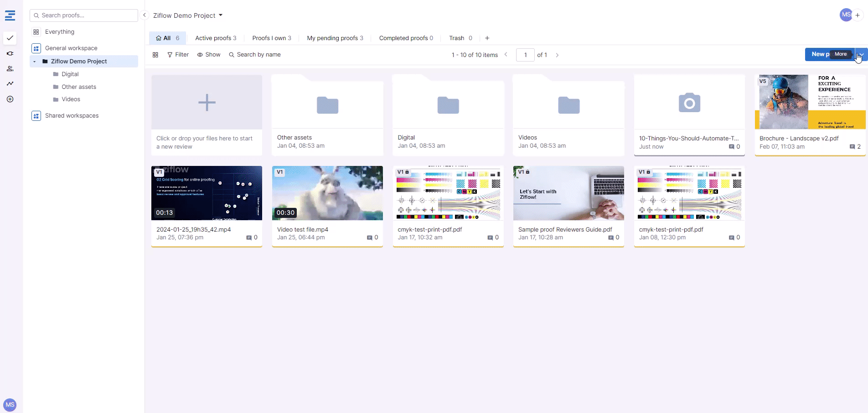This screenshot has height=413, width=868.
Task: Click the add tab plus icon
Action: [487, 38]
